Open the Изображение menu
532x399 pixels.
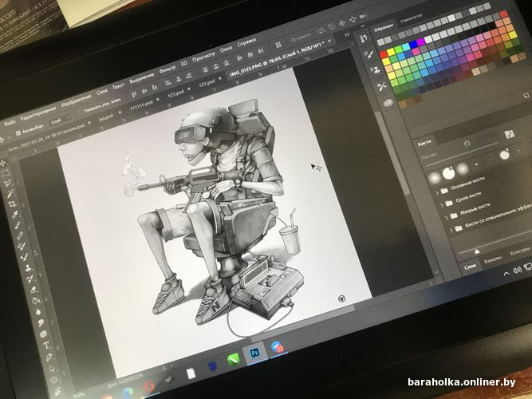pos(77,101)
